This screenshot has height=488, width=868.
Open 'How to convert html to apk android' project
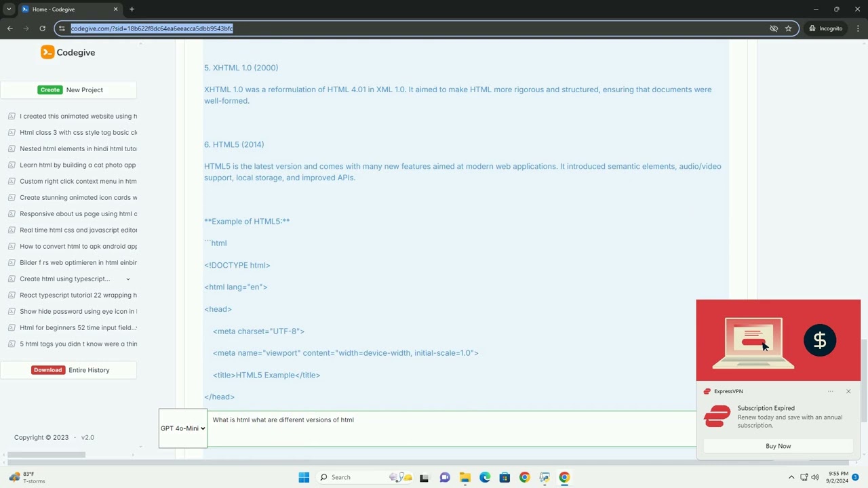(x=78, y=246)
